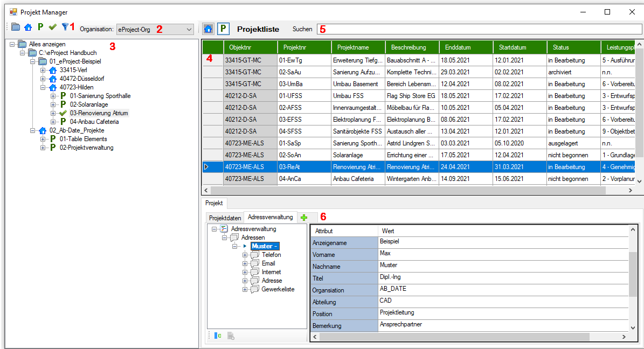The height and width of the screenshot is (349, 644).
Task: Click the boxed P button near Projektliste
Action: (x=223, y=29)
